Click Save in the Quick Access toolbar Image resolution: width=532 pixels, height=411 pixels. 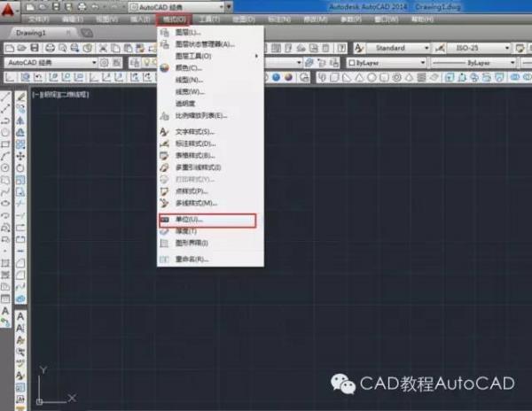[57, 7]
